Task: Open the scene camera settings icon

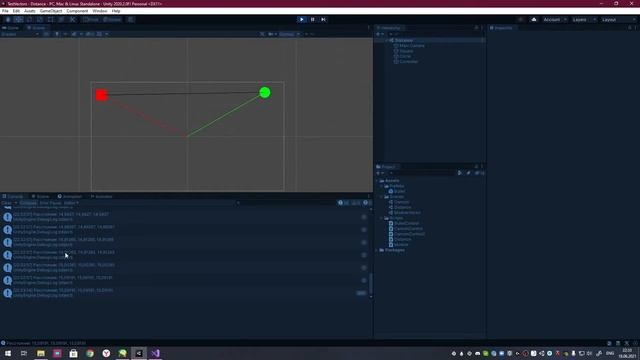Action: coord(271,34)
